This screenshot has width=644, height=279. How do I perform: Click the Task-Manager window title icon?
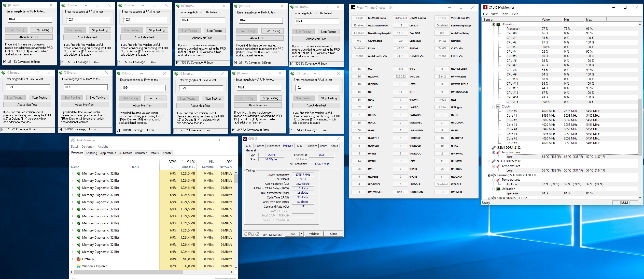pos(73,140)
